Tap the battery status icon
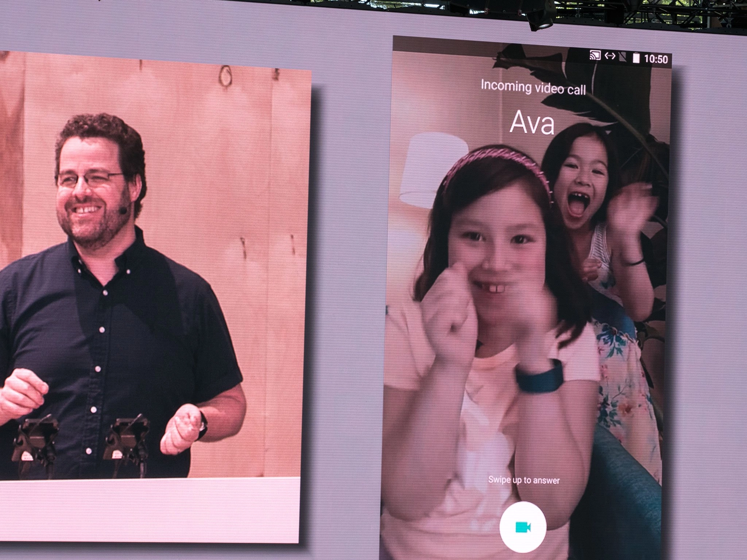This screenshot has width=747, height=560. [636, 58]
